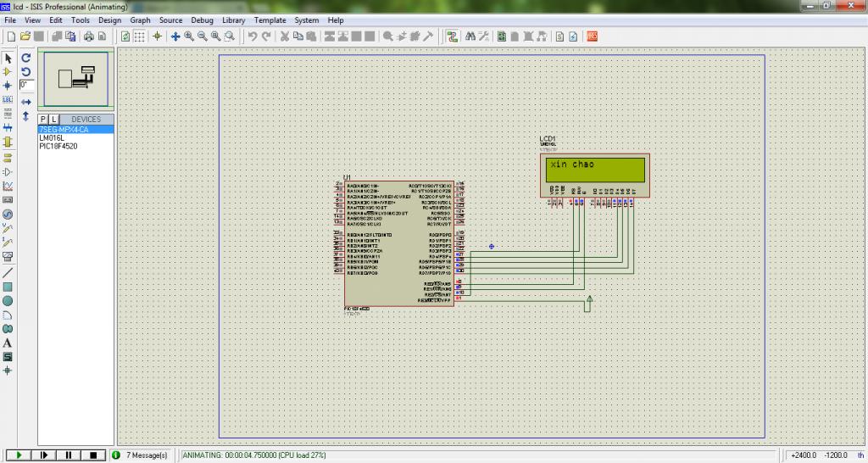The height and width of the screenshot is (463, 868).
Task: Click the X-mirror horizontal flip icon
Action: click(x=26, y=102)
